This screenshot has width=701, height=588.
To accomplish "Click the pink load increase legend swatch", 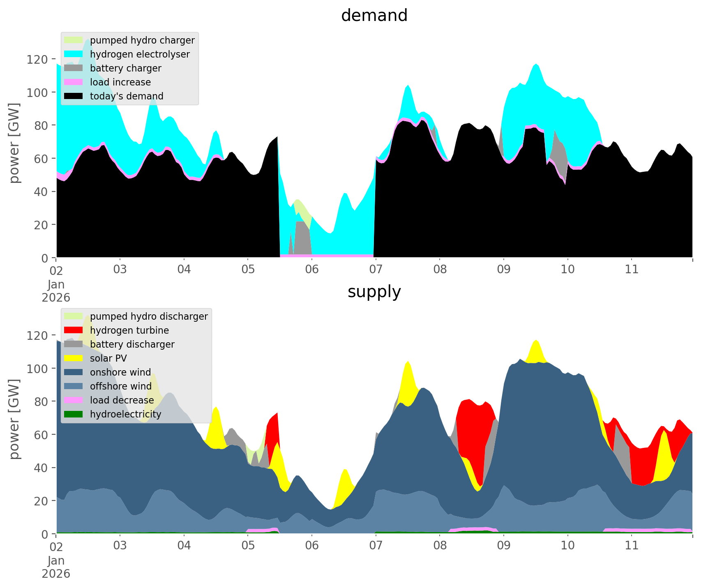I will (x=74, y=82).
